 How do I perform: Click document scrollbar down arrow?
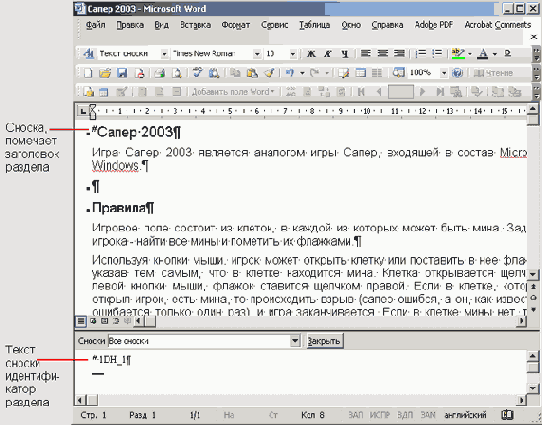click(533, 275)
